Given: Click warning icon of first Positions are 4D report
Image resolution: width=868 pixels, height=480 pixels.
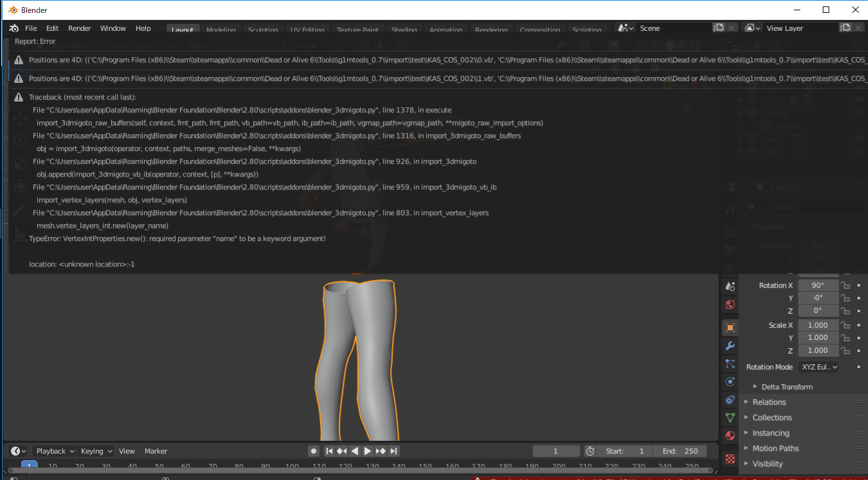Looking at the screenshot, I should tap(19, 60).
